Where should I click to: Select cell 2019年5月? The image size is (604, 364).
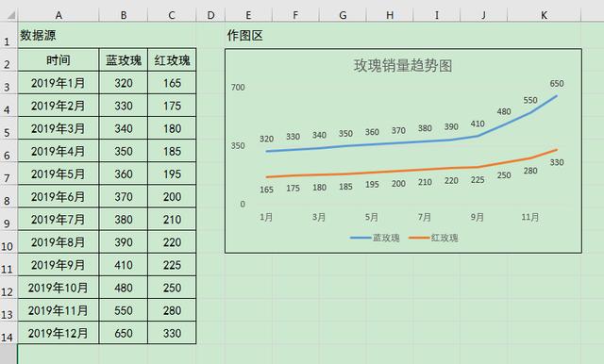59,174
